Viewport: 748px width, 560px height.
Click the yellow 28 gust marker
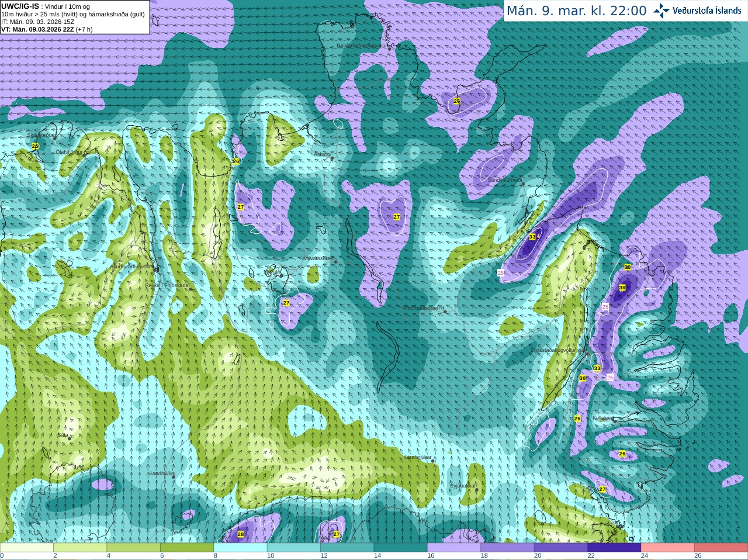(x=241, y=534)
